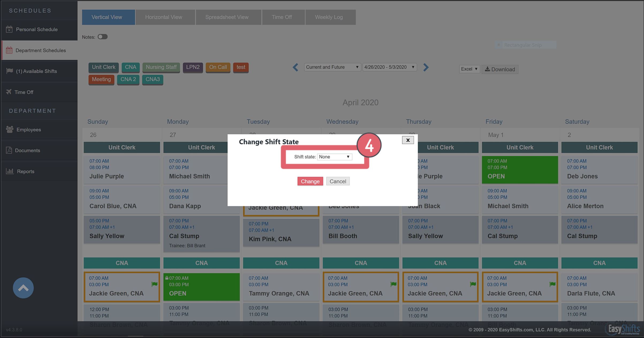Open the 4/26/2020 - 5/3/2020 date range dropdown
Viewport: 644px width, 338px height.
389,67
